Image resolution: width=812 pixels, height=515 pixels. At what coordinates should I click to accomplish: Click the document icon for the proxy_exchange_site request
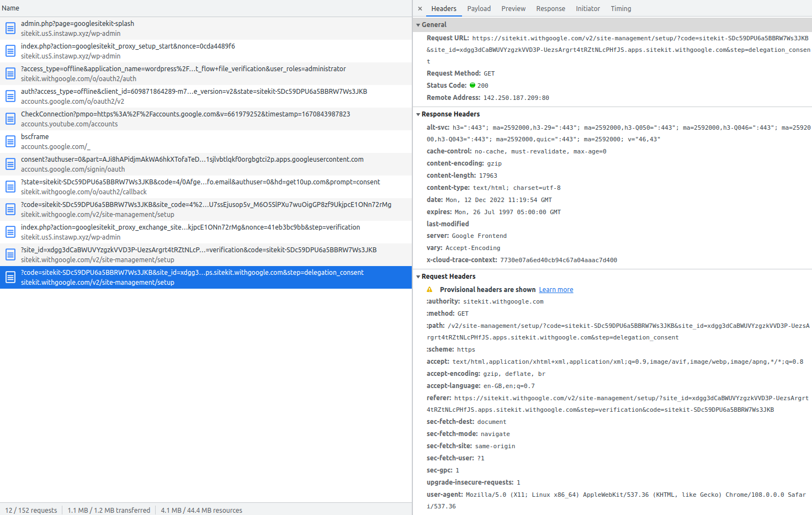[10, 232]
